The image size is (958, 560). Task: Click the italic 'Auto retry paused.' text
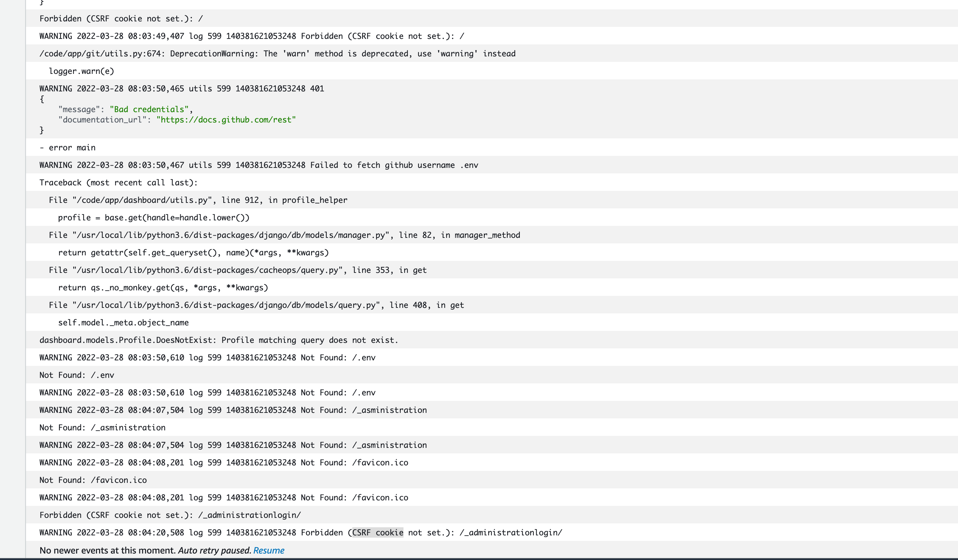215,550
